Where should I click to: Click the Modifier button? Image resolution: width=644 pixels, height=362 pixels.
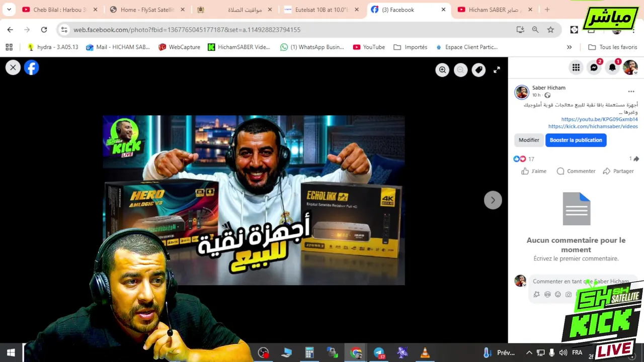pos(529,140)
